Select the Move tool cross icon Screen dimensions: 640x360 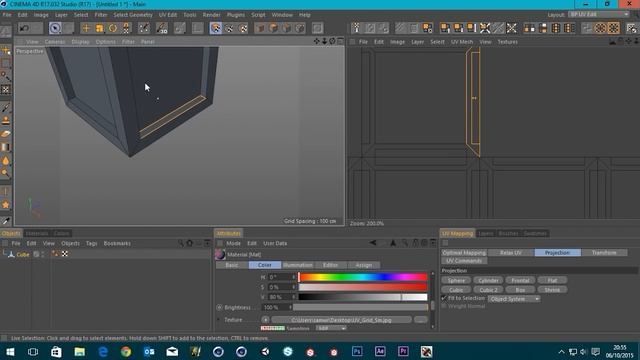tap(86, 28)
